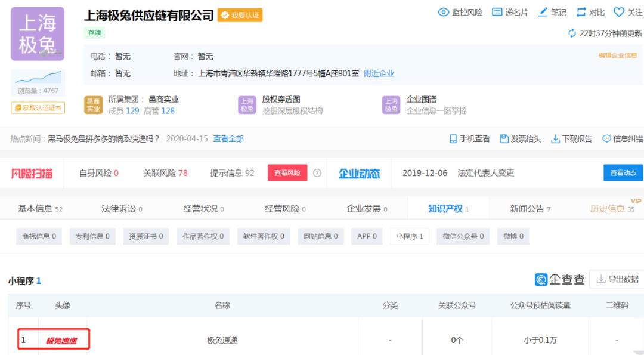
Task: Open the help question mark beside 查看风险
Action: coord(317,172)
